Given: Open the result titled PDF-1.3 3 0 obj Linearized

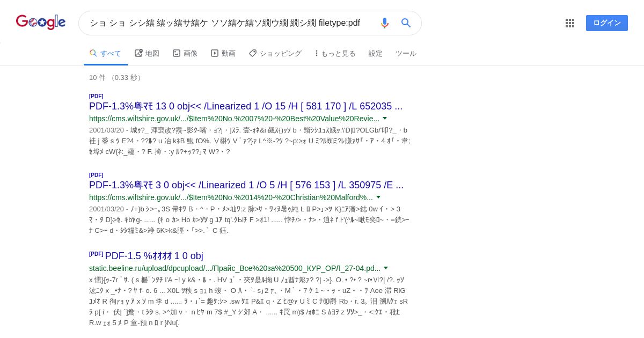Looking at the screenshot, I should coord(246,185).
